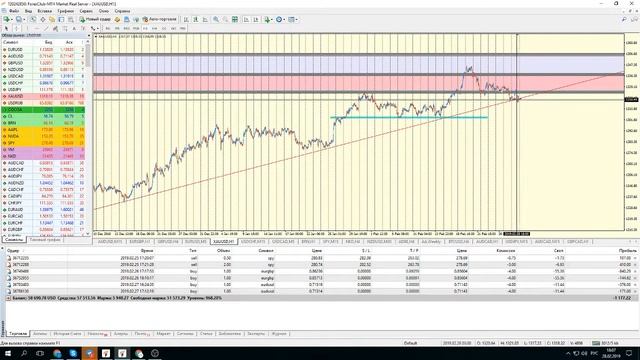The image size is (640, 360).
Task: Select AAPL row in Market Watch
Action: click(x=43, y=129)
